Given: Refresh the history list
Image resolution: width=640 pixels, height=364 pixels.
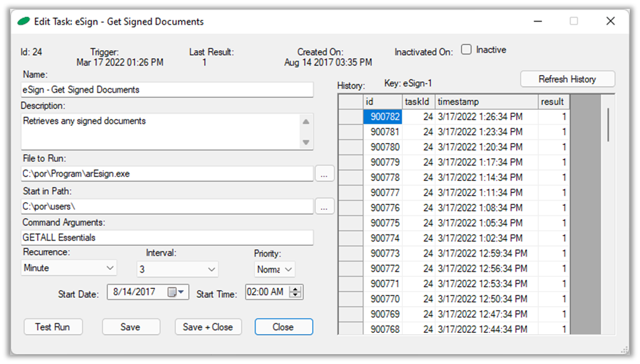Looking at the screenshot, I should coord(567,79).
